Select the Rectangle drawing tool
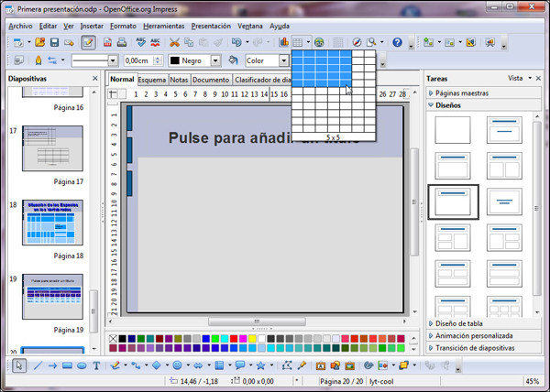Viewport: 550px width, 392px height. point(67,365)
